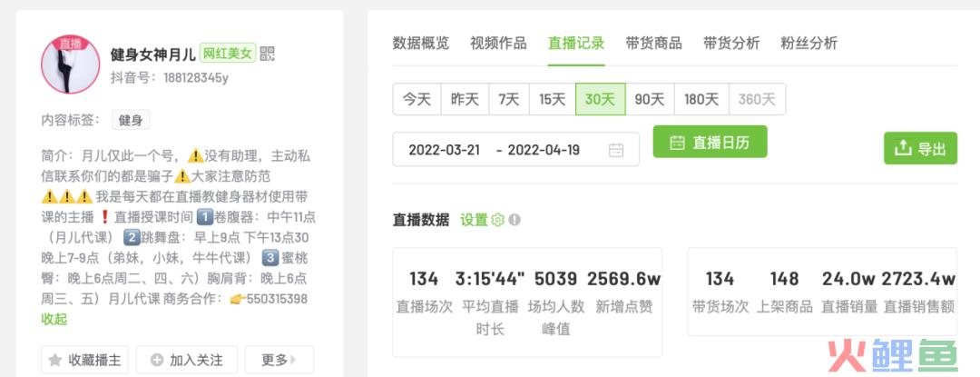The image size is (980, 377).
Task: Click the streamer avatar with 直播 badge
Action: [x=71, y=64]
